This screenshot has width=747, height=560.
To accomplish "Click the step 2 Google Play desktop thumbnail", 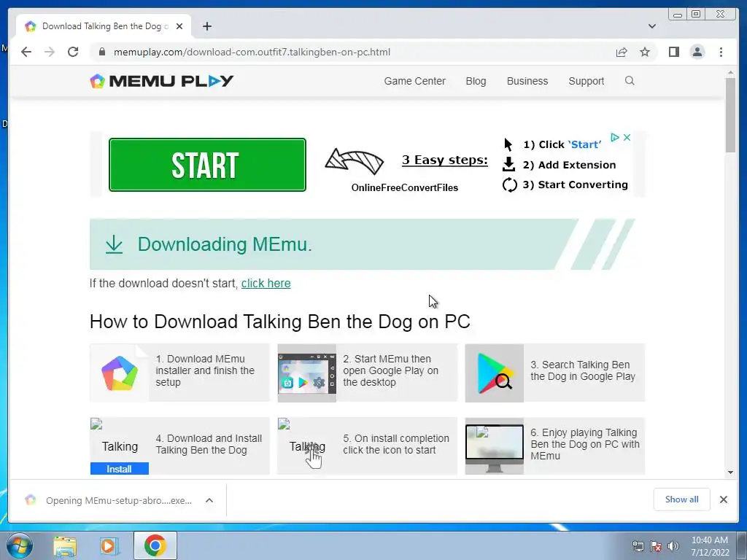I will pos(307,373).
